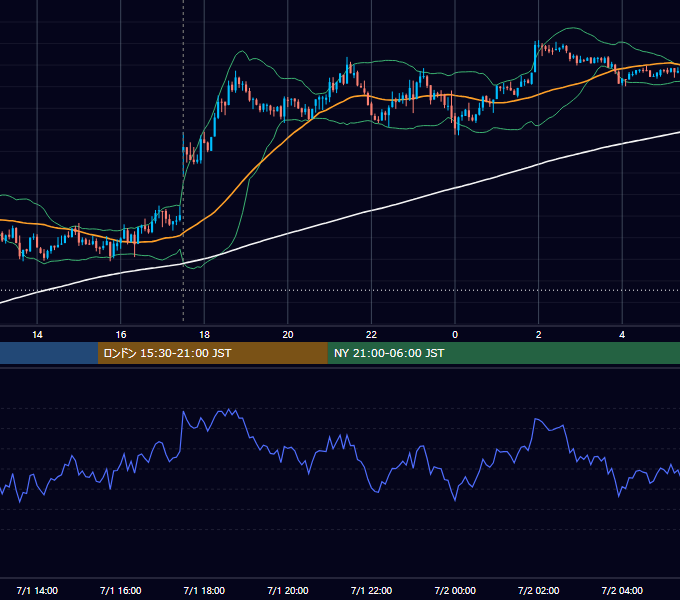
Task: Click the 20 hour label on price chart axis
Action: click(288, 335)
